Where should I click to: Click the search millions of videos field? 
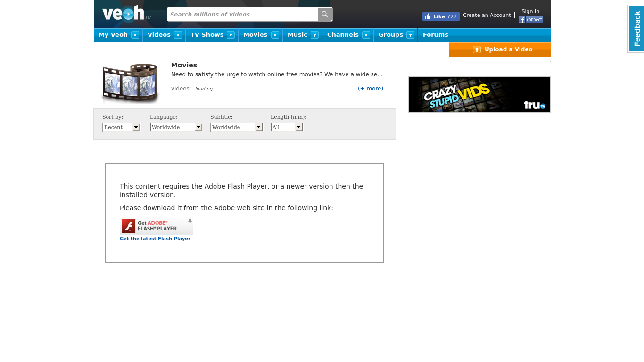click(242, 14)
